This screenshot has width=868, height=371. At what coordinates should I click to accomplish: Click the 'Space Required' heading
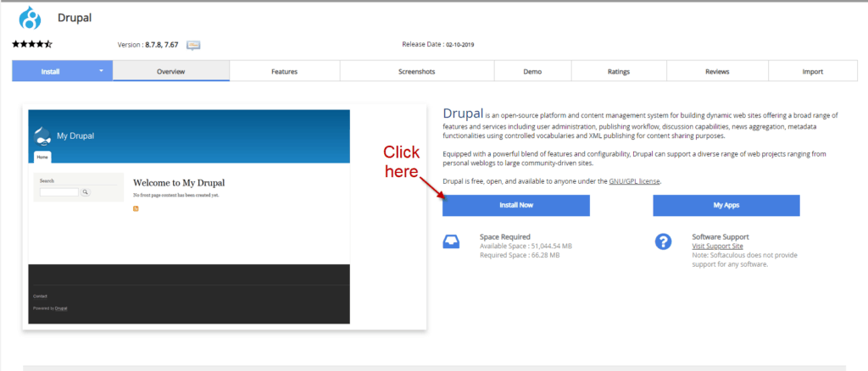[x=505, y=236]
